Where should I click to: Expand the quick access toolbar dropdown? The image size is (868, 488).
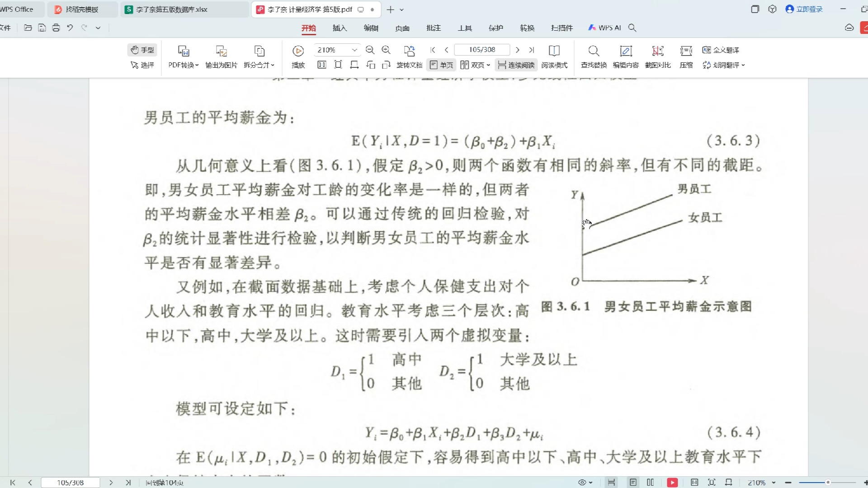pyautogui.click(x=98, y=28)
